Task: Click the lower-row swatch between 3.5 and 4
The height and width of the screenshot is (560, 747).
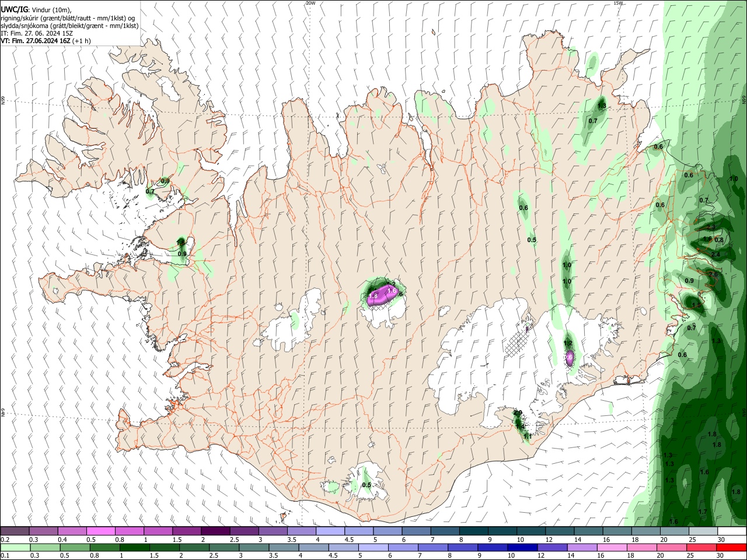Action: click(284, 548)
